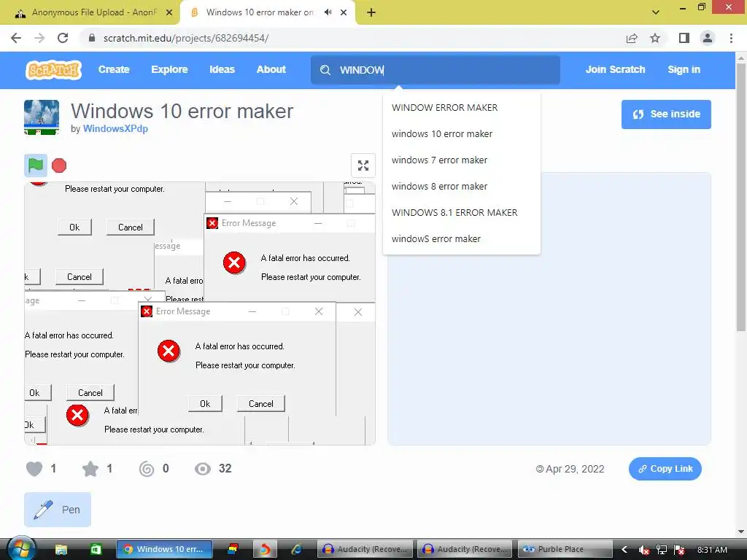Open a new browser tab
The width and height of the screenshot is (747, 560).
[x=371, y=12]
